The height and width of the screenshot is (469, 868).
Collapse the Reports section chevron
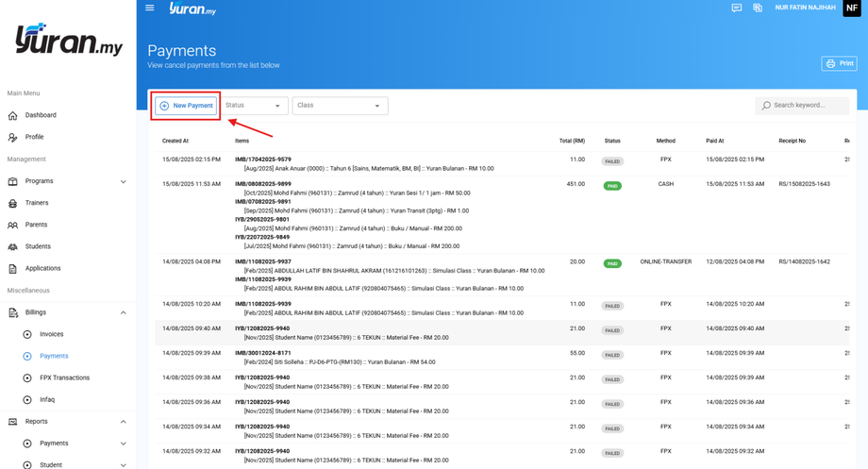pyautogui.click(x=123, y=422)
